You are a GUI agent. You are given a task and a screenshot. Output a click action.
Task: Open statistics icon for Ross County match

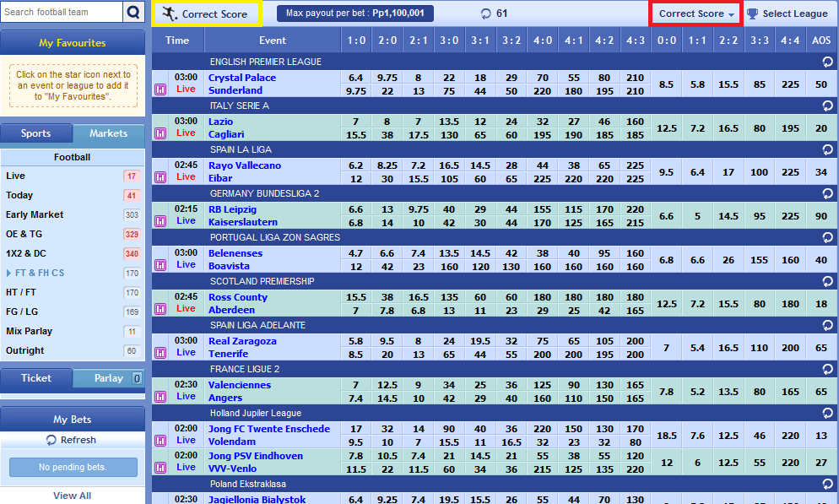coord(160,309)
